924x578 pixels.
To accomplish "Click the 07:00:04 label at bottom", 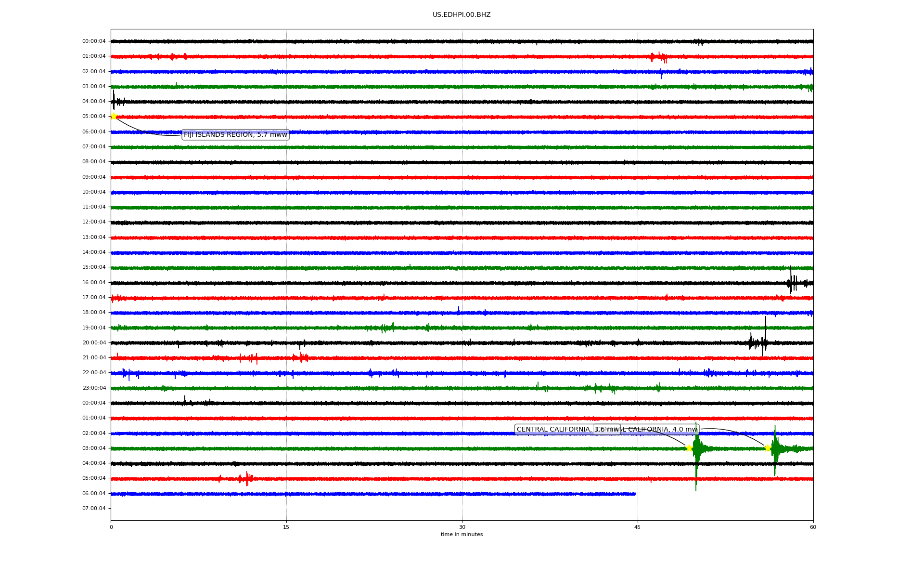I will point(94,509).
